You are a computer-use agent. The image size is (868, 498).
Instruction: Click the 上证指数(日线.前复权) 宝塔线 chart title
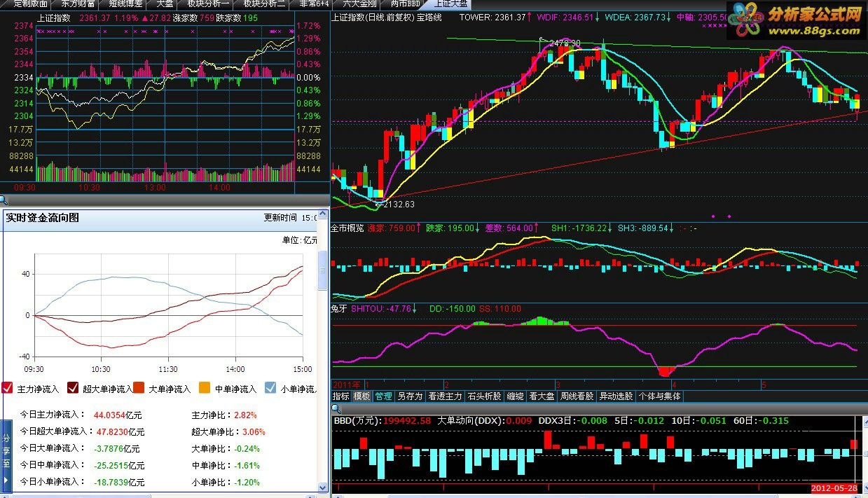coord(386,18)
